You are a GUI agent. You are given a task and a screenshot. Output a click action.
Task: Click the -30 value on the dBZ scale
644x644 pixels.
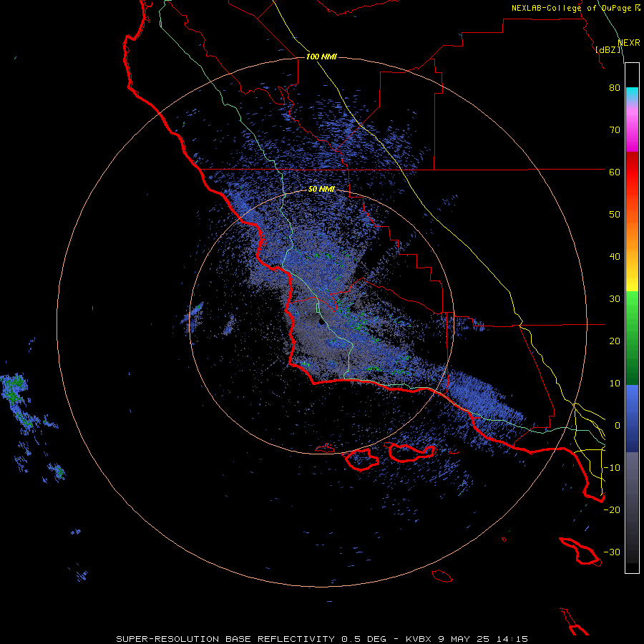point(612,552)
